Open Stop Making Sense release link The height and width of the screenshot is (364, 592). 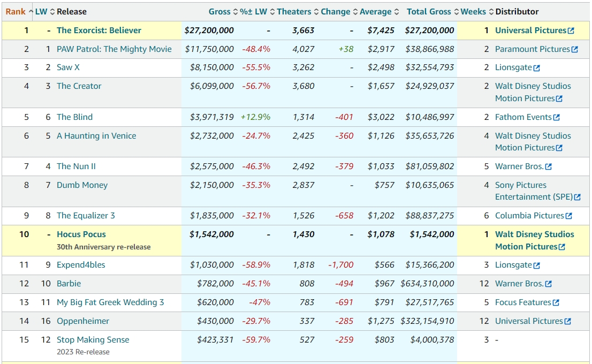pos(93,340)
